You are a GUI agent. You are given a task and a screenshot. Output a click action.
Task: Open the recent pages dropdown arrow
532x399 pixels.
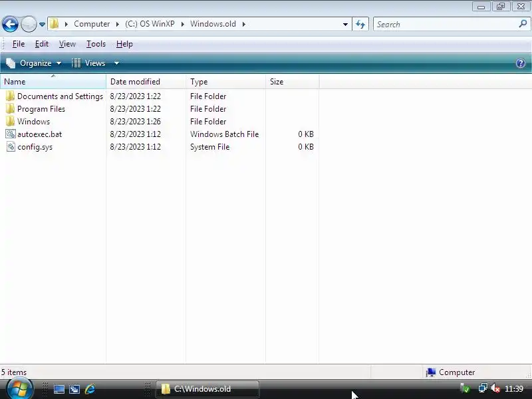click(x=42, y=25)
